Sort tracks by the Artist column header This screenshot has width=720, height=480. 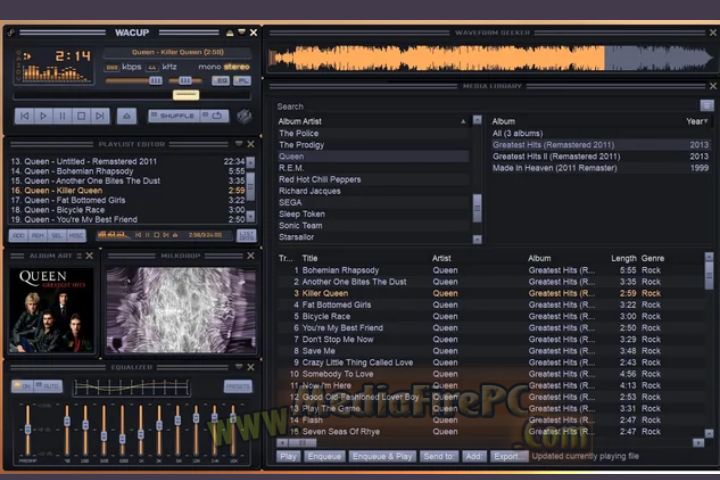point(441,258)
